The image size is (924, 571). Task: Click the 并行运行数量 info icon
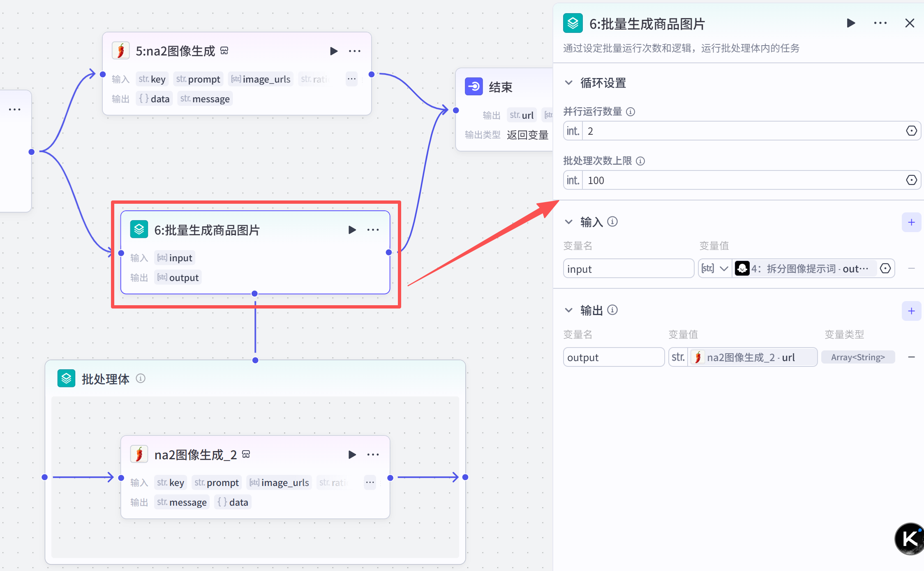click(631, 112)
